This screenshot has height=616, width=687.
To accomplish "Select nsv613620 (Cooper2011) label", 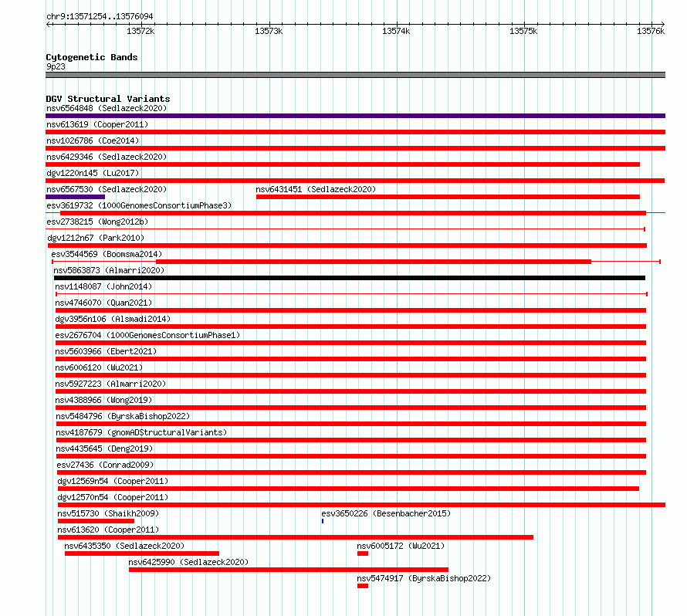I will click(108, 530).
